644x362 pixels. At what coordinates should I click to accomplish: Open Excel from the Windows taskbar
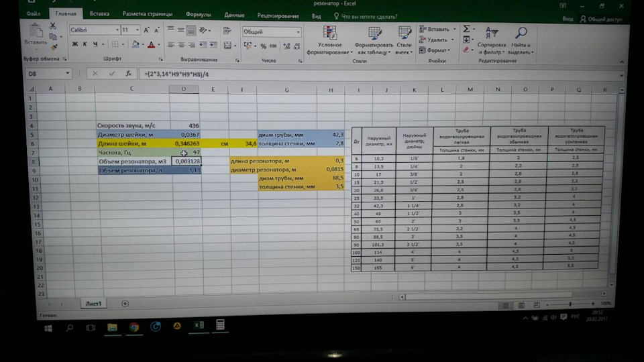pyautogui.click(x=199, y=325)
